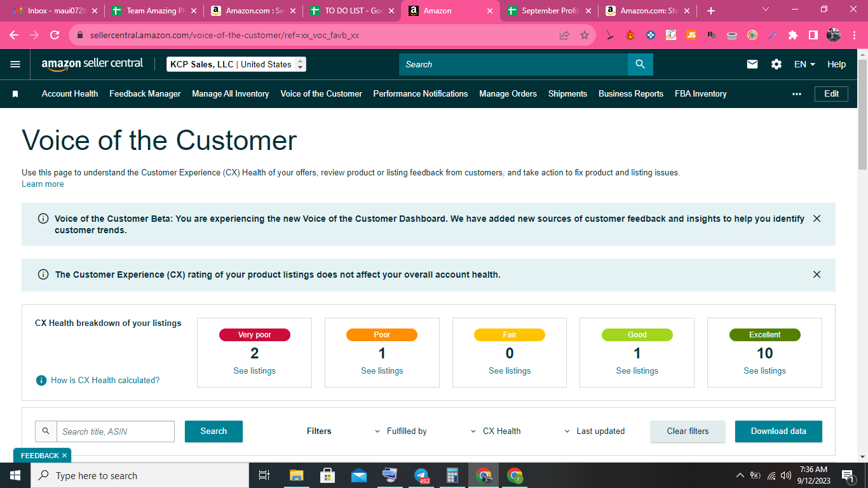The image size is (868, 488).
Task: See listings under Poor
Action: click(x=382, y=371)
